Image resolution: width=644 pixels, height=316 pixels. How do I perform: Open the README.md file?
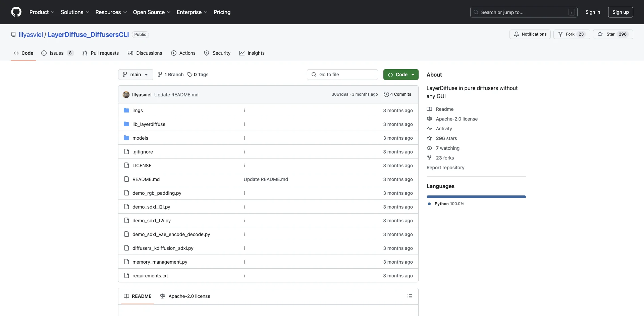pos(146,179)
